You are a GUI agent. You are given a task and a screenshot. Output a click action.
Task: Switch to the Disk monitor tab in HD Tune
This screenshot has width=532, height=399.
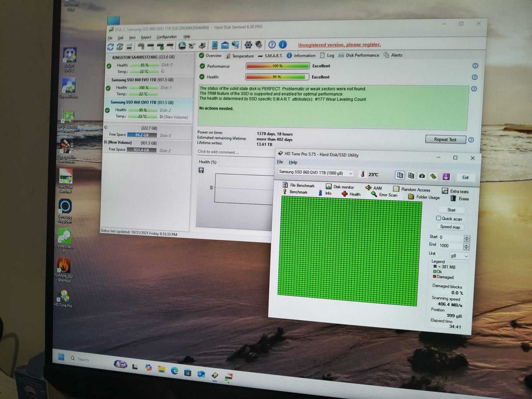click(x=340, y=186)
